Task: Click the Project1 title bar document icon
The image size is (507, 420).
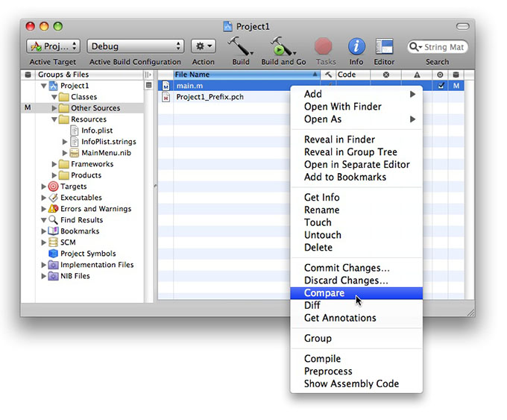Action: pos(227,27)
